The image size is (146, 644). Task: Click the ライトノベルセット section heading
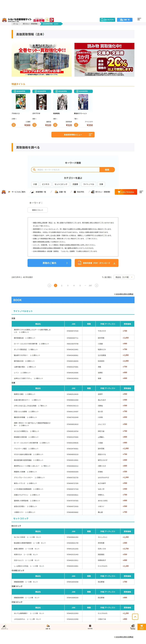point(23,311)
